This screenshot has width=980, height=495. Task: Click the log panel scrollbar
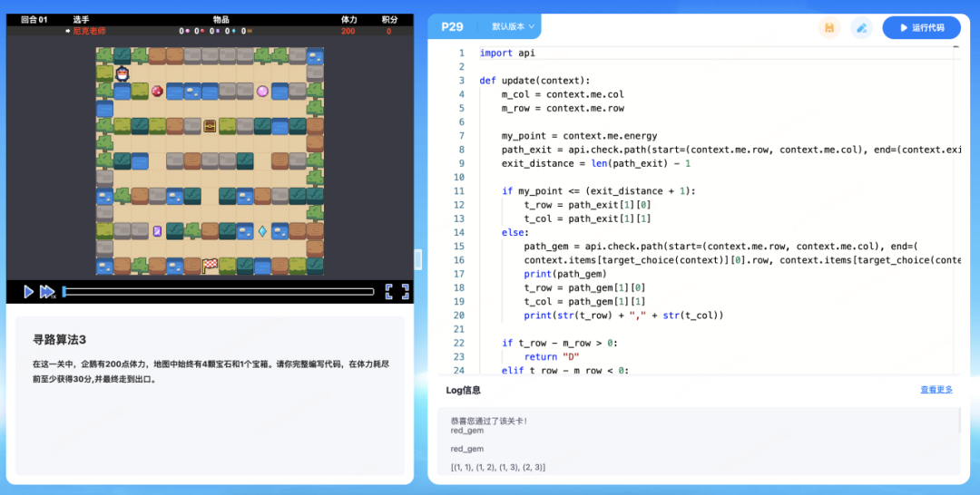(x=959, y=421)
